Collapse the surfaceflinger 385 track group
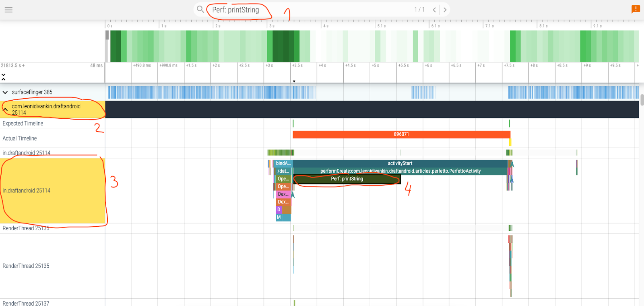 tap(5, 92)
